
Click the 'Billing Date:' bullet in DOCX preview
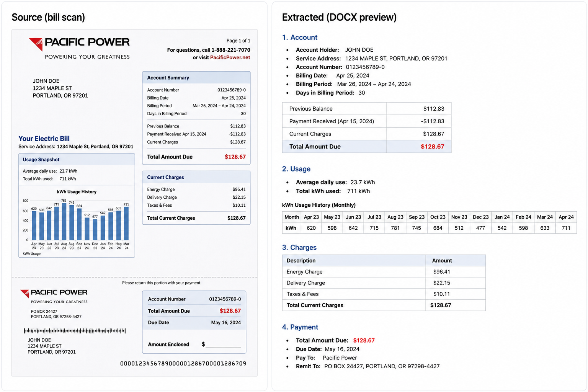(x=332, y=76)
